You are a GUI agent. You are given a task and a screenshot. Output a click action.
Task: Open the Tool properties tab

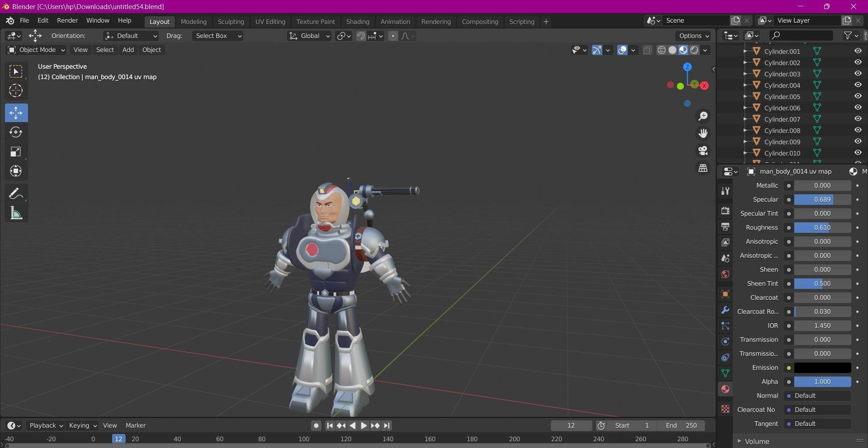click(x=725, y=191)
